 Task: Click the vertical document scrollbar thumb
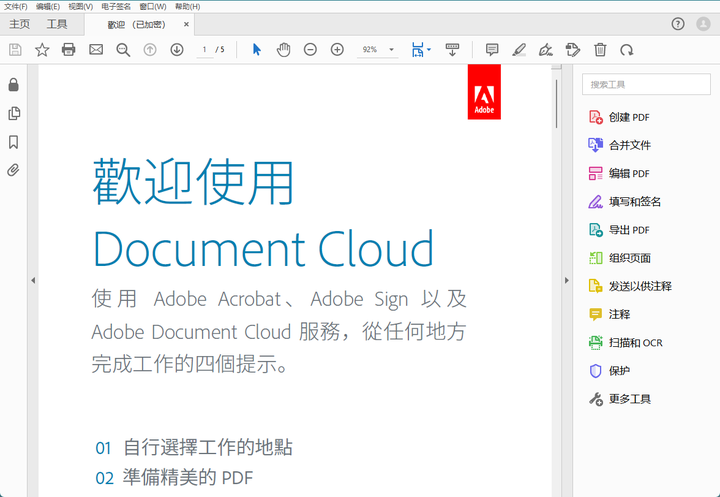(557, 104)
